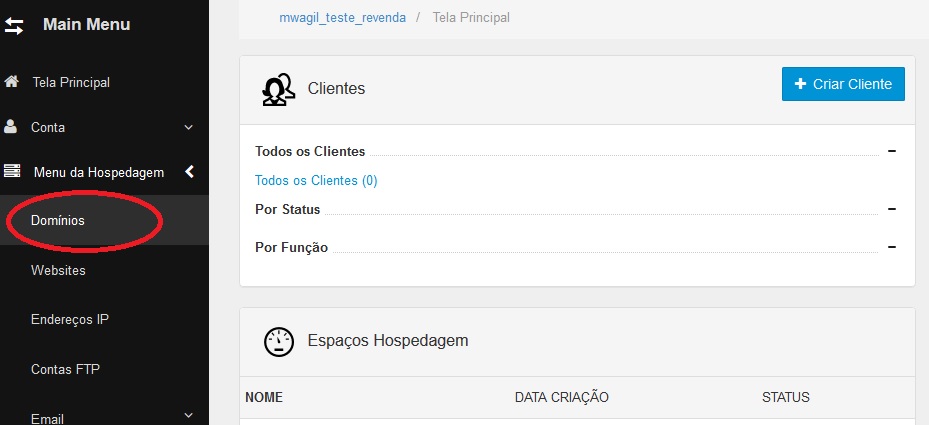This screenshot has width=929, height=425.
Task: Collapse the Por Status section
Action: 892,209
